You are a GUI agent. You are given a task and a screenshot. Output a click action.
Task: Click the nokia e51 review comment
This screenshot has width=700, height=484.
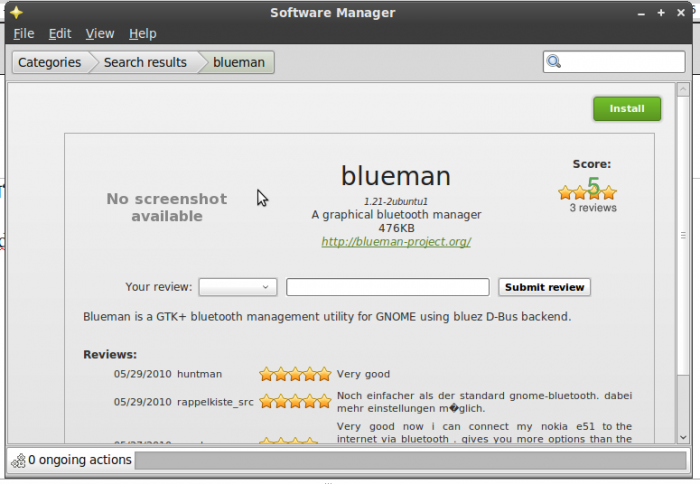tap(484, 433)
